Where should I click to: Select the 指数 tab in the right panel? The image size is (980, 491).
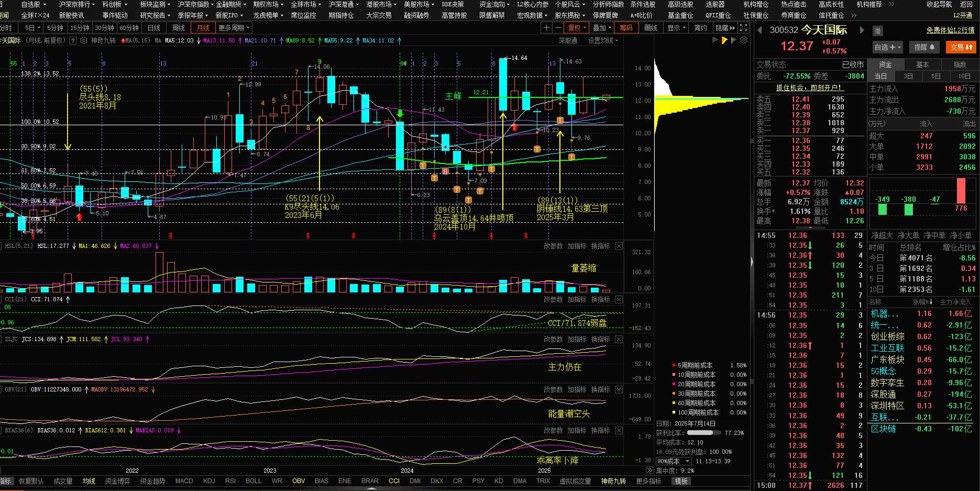pyautogui.click(x=960, y=64)
